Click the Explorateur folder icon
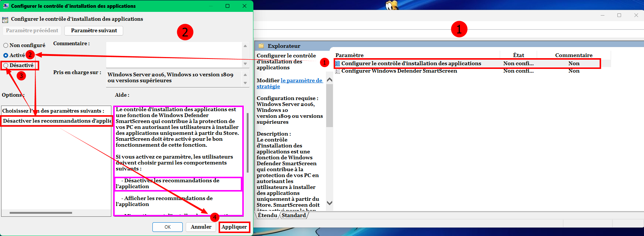Image resolution: width=644 pixels, height=236 pixels. (x=262, y=46)
